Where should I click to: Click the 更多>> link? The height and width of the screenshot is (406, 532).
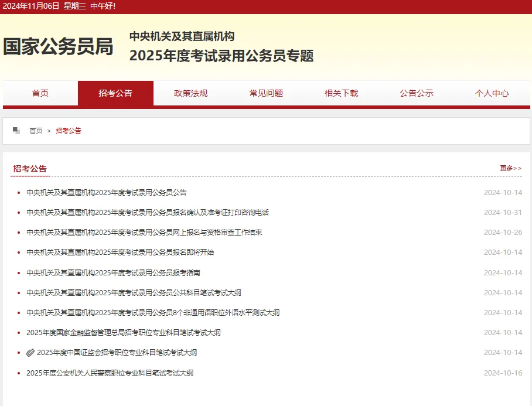pyautogui.click(x=511, y=168)
